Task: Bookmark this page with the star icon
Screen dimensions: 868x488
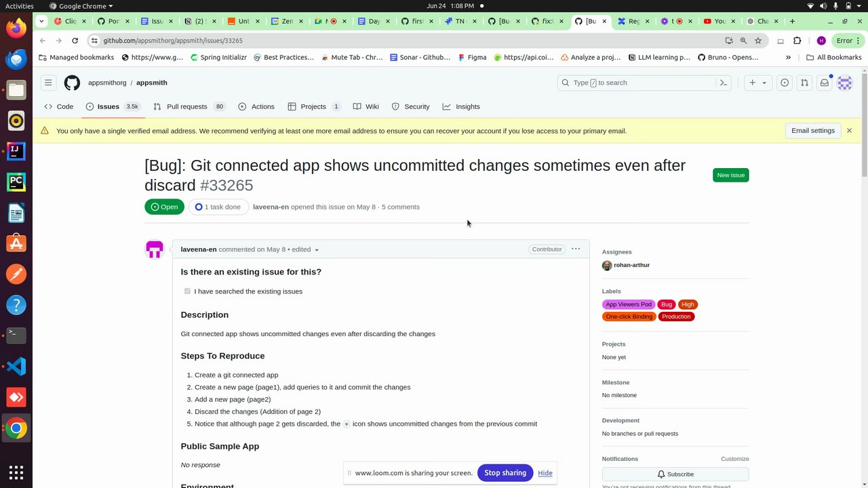Action: click(x=758, y=41)
